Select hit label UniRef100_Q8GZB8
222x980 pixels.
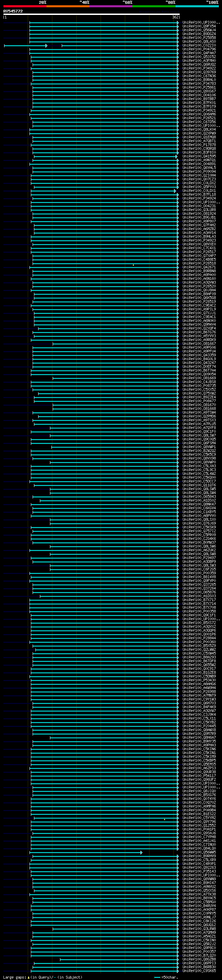pos(199,959)
